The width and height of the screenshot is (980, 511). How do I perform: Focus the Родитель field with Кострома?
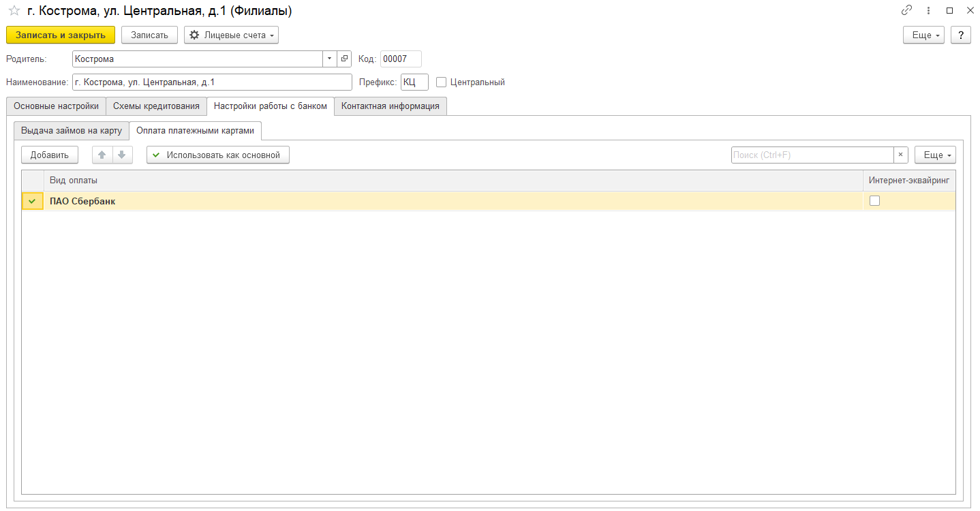tap(197, 59)
